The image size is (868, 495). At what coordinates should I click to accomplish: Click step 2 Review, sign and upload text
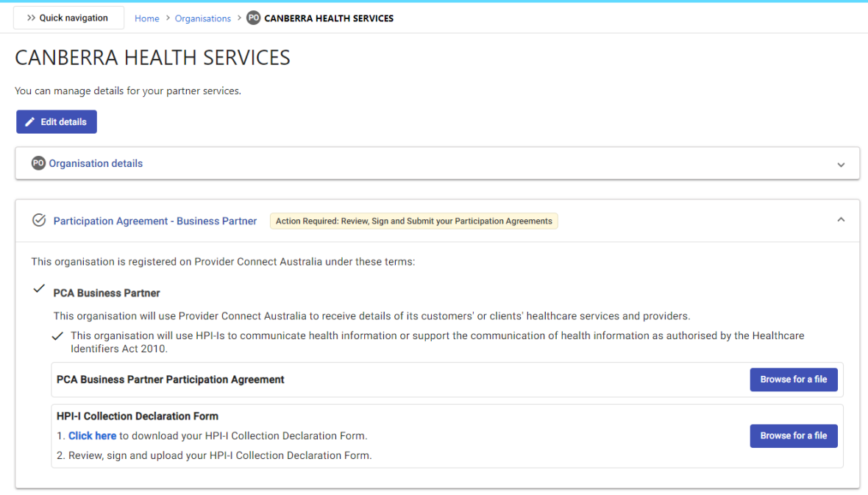(x=214, y=455)
